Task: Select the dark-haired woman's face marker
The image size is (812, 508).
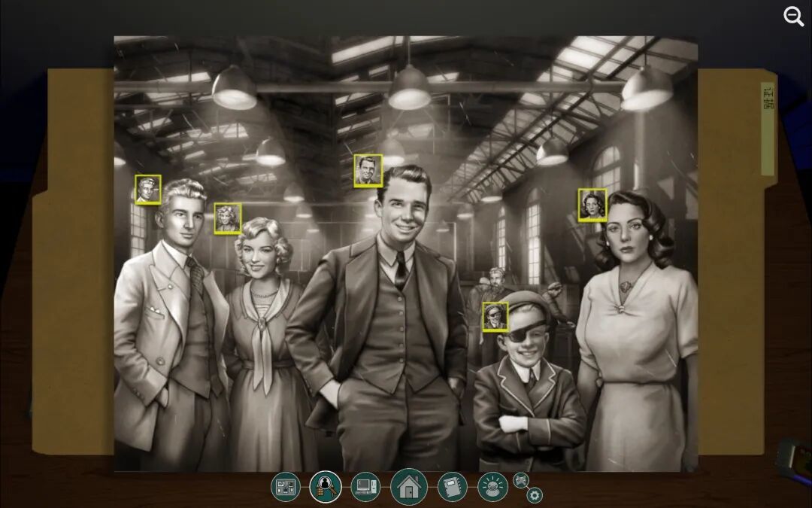Action: click(x=592, y=205)
